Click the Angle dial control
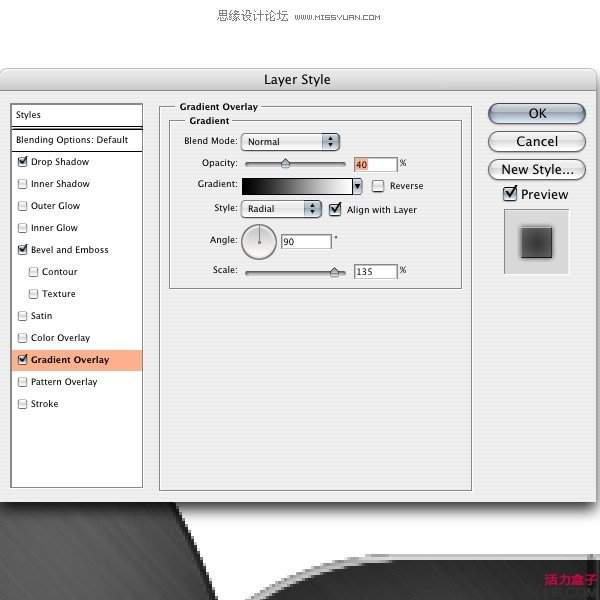600x600 pixels. tap(259, 242)
